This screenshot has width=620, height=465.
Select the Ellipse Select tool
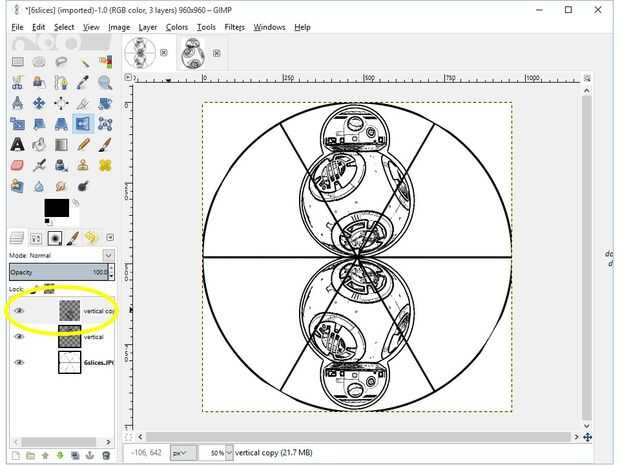[x=39, y=62]
